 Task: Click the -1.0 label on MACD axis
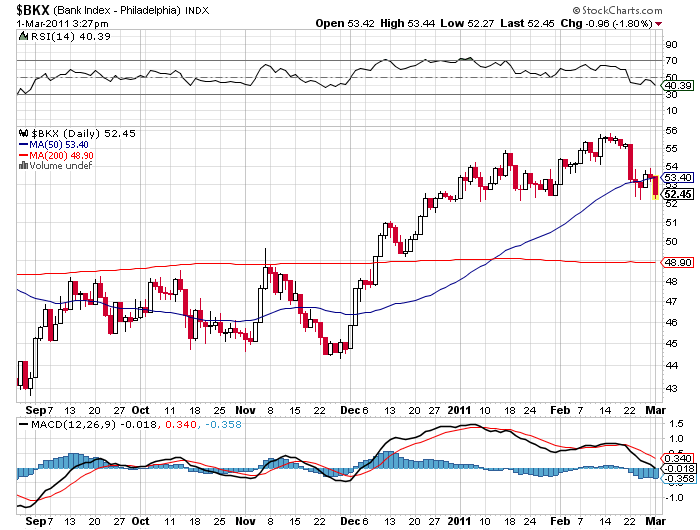click(674, 497)
